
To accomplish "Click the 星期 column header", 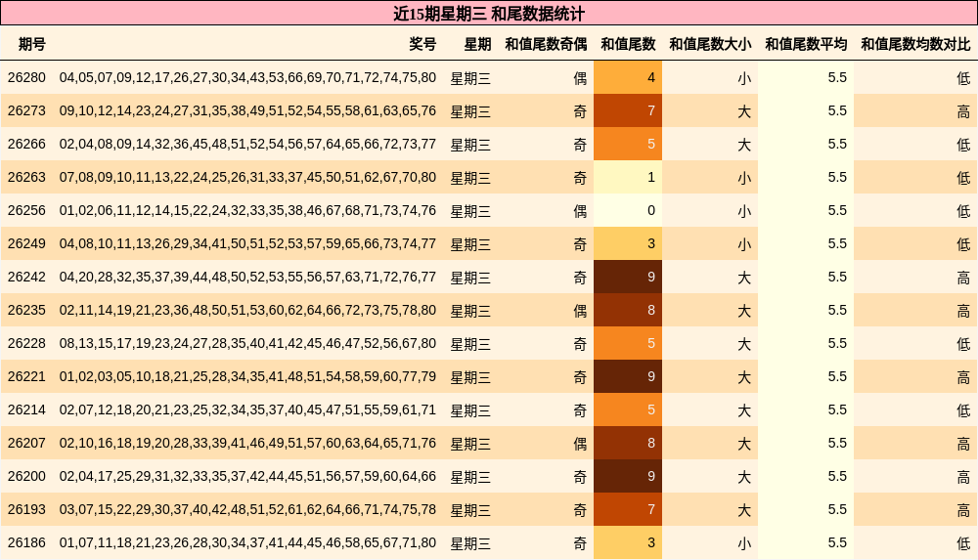I will tap(477, 44).
